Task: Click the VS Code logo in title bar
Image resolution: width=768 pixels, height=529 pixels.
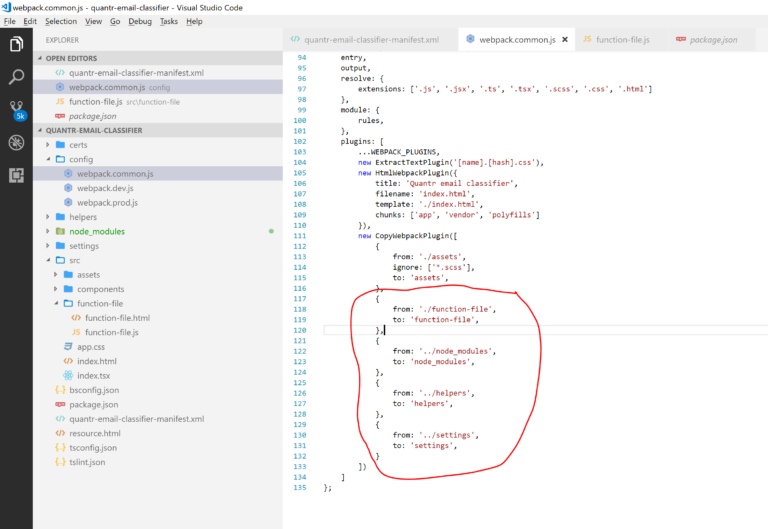Action: [x=6, y=7]
